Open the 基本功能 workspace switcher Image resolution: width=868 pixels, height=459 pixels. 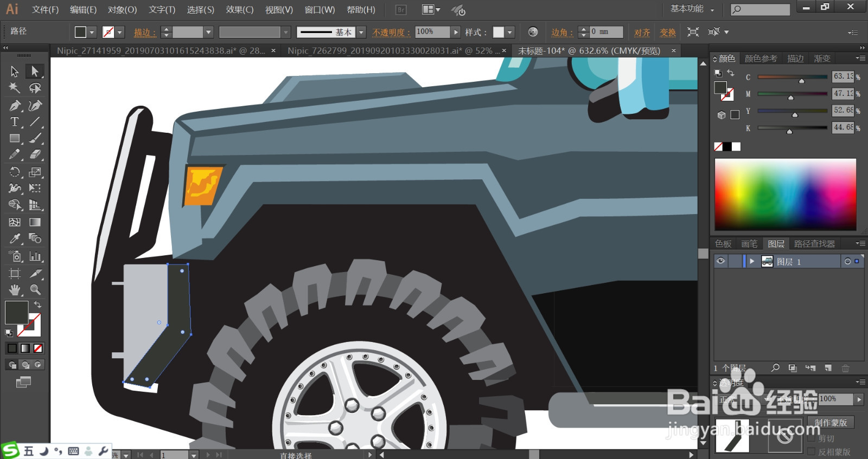[692, 9]
